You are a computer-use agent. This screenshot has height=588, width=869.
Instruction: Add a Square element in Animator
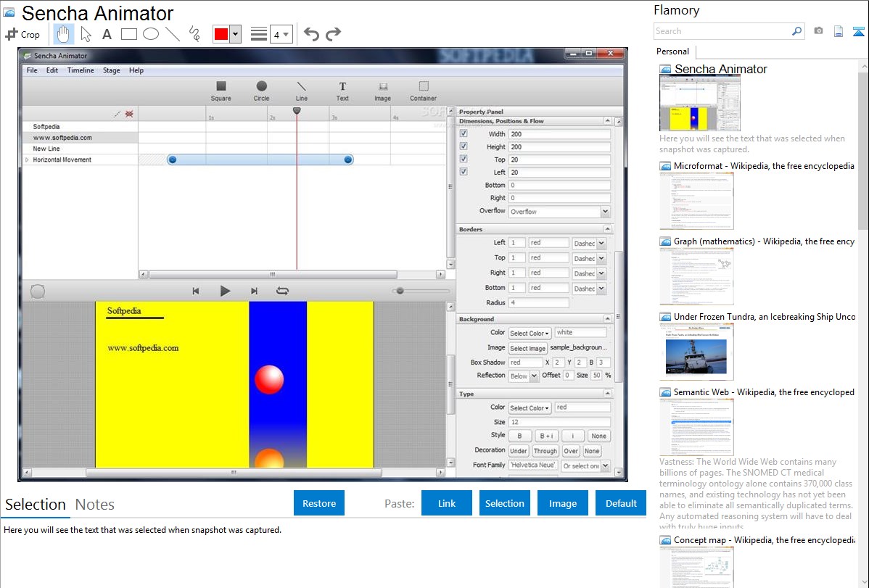point(221,91)
